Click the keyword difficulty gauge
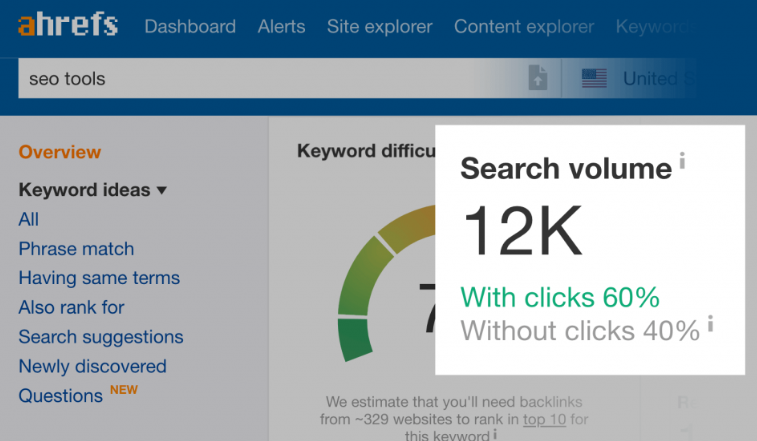 click(386, 285)
